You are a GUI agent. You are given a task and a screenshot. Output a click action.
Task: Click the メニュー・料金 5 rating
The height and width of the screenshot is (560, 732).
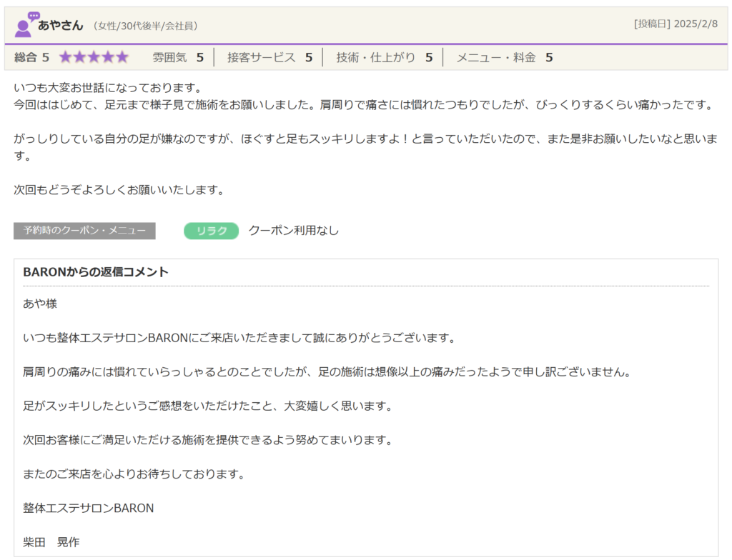point(504,57)
